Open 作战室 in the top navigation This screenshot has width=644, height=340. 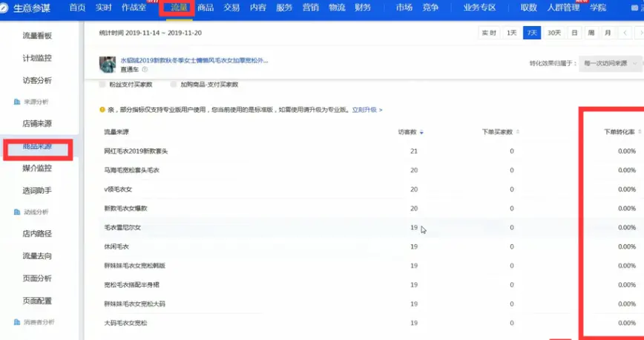(x=134, y=7)
